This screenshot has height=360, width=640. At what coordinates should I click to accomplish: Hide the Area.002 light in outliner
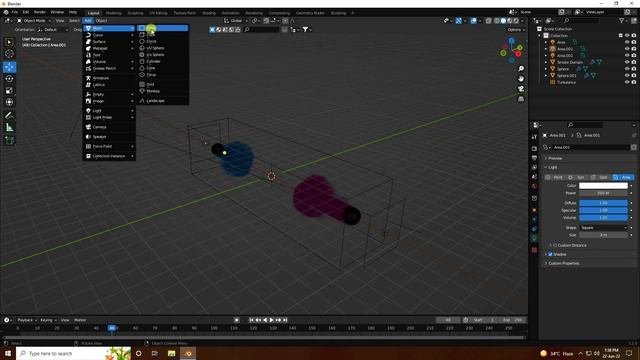pos(627,56)
